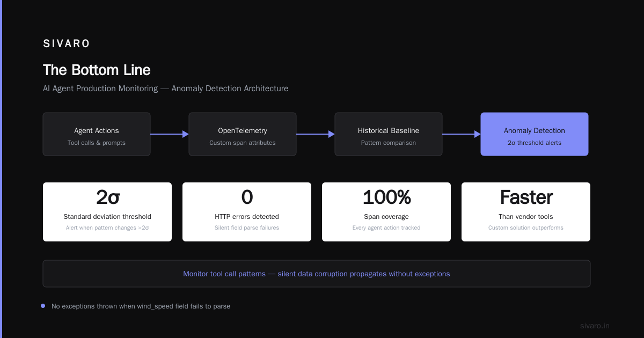The height and width of the screenshot is (338, 644).
Task: Click the wind_speed field parse note
Action: click(x=141, y=306)
